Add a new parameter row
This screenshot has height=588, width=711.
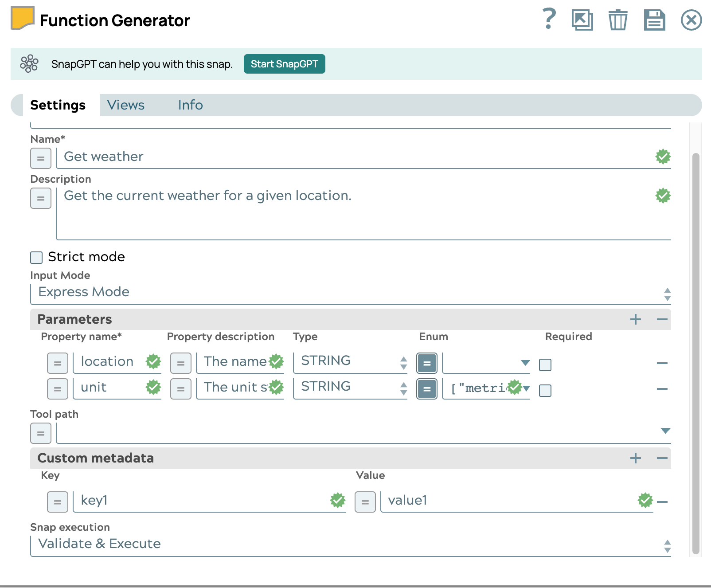click(636, 319)
